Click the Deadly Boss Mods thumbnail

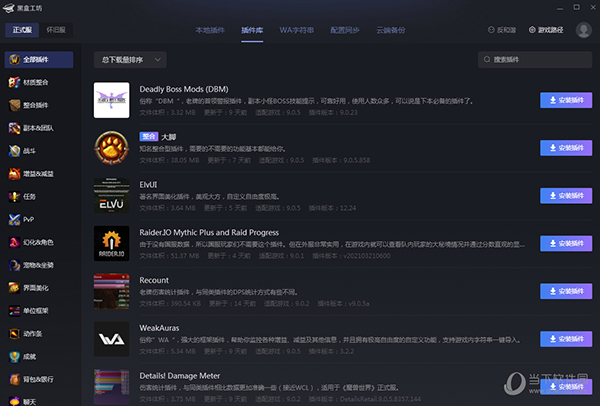coord(111,100)
